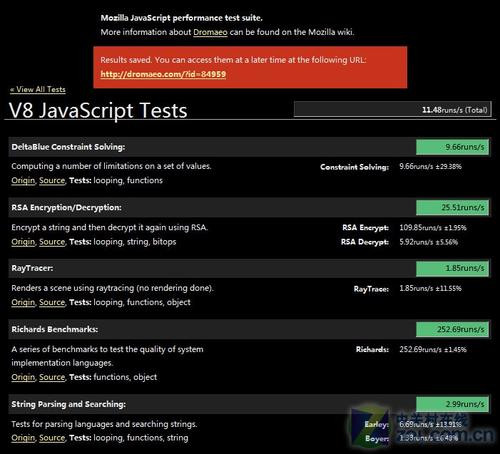Click the green 9.66runs/s result bar
The width and height of the screenshot is (500, 454).
click(452, 147)
